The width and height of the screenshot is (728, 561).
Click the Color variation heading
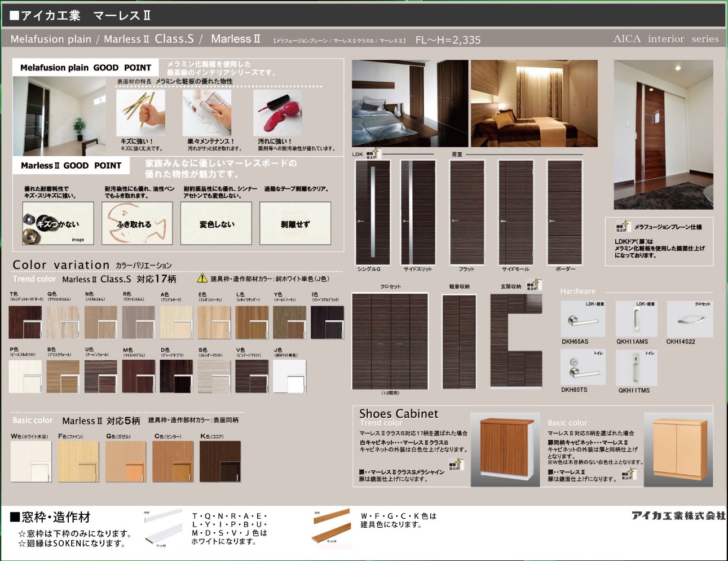61,265
